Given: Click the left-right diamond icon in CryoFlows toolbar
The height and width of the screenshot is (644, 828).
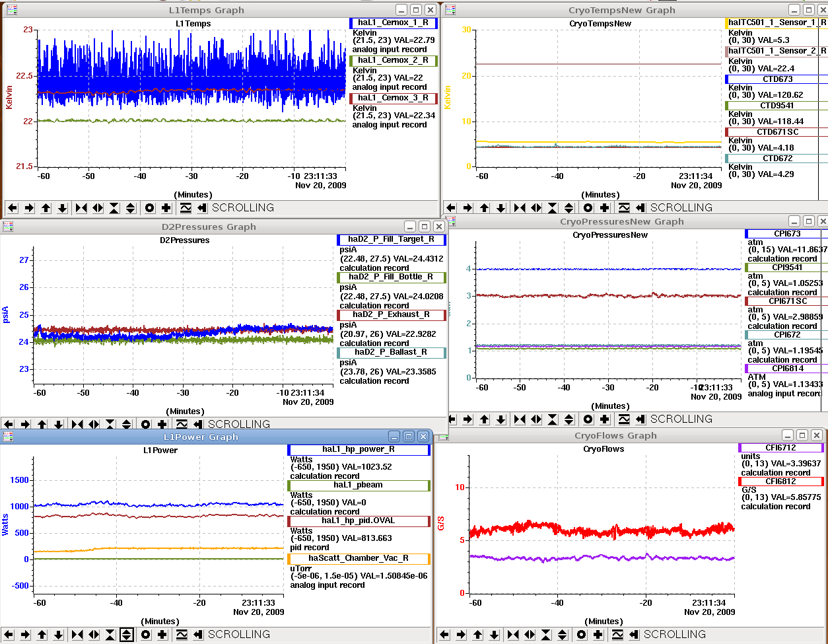Looking at the screenshot, I should 530,634.
